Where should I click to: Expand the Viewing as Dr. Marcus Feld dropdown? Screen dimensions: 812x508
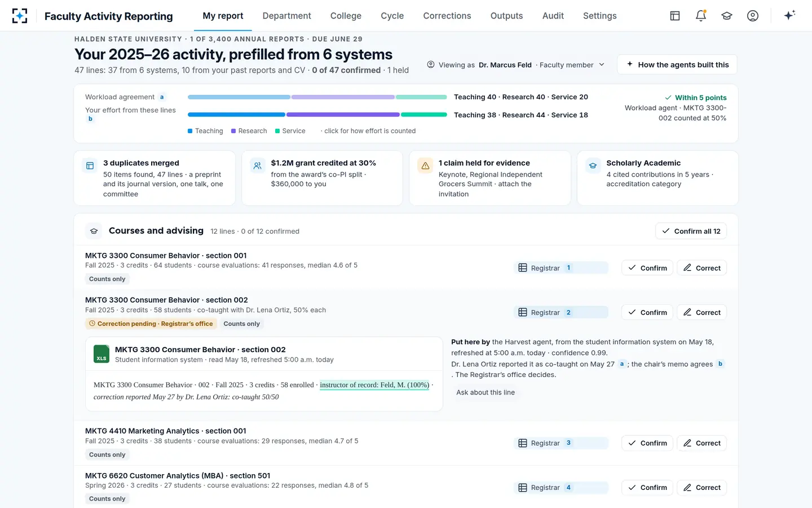[516, 65]
